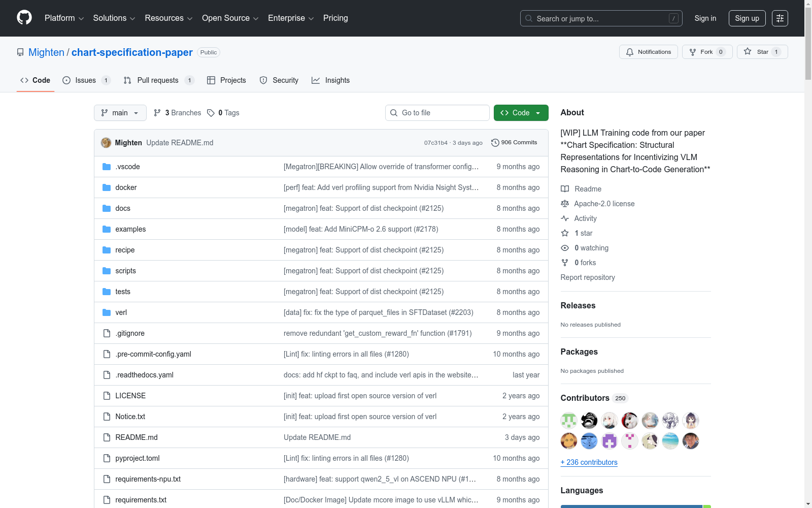Open Mighten's avatar in latest commit row

106,143
